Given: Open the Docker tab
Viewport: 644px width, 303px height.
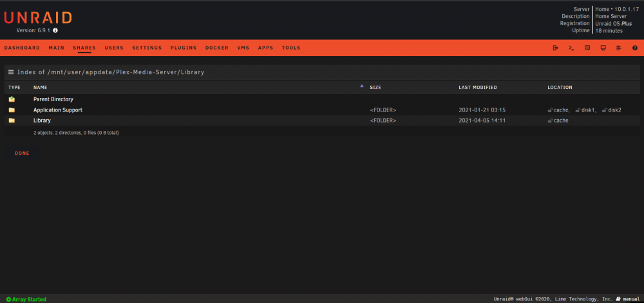Looking at the screenshot, I should coord(217,48).
